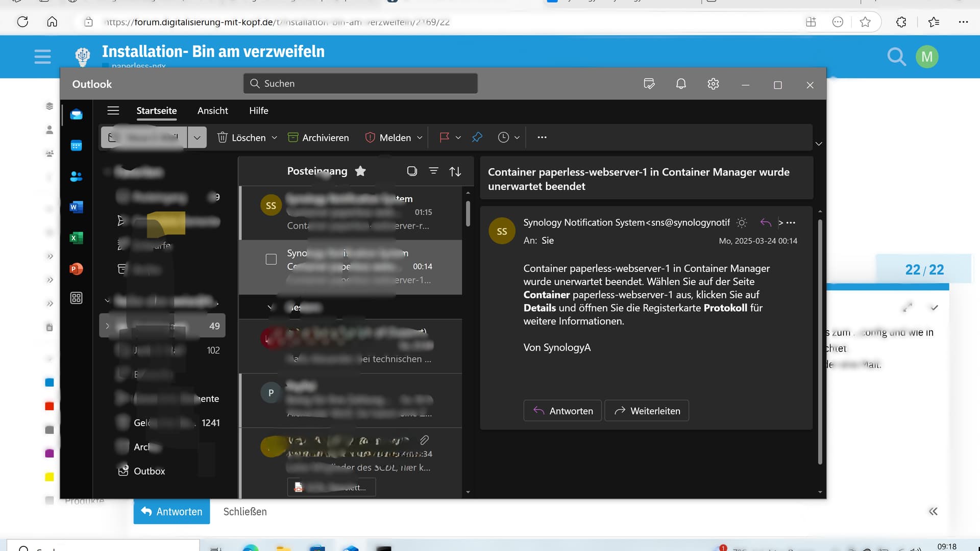Click the Melden report button

click(388, 138)
